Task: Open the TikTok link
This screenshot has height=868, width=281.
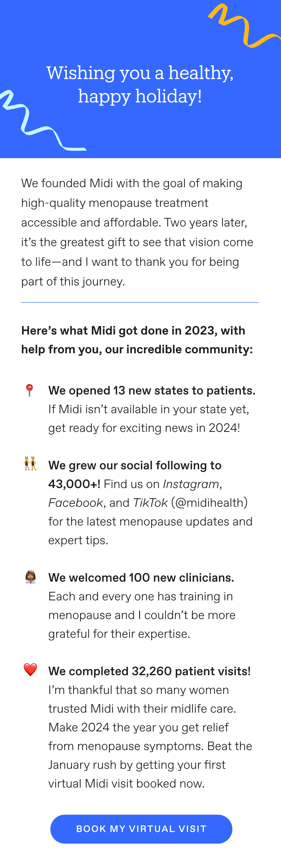Action: click(150, 502)
